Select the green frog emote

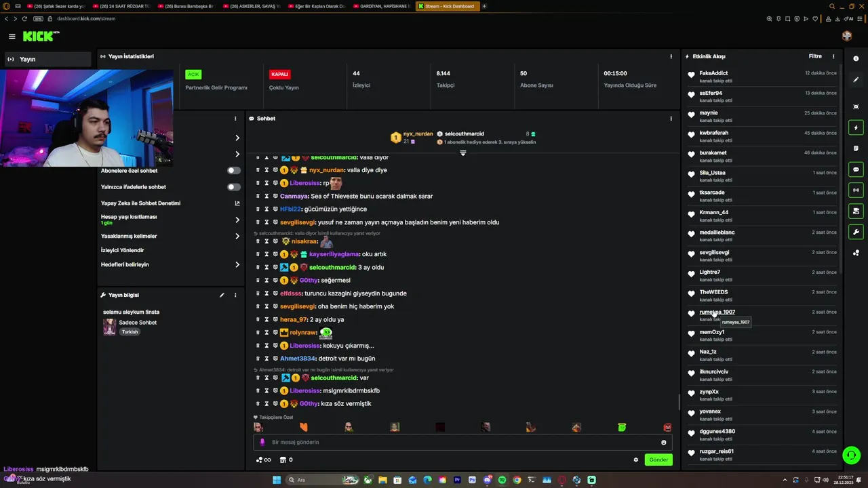click(x=622, y=427)
